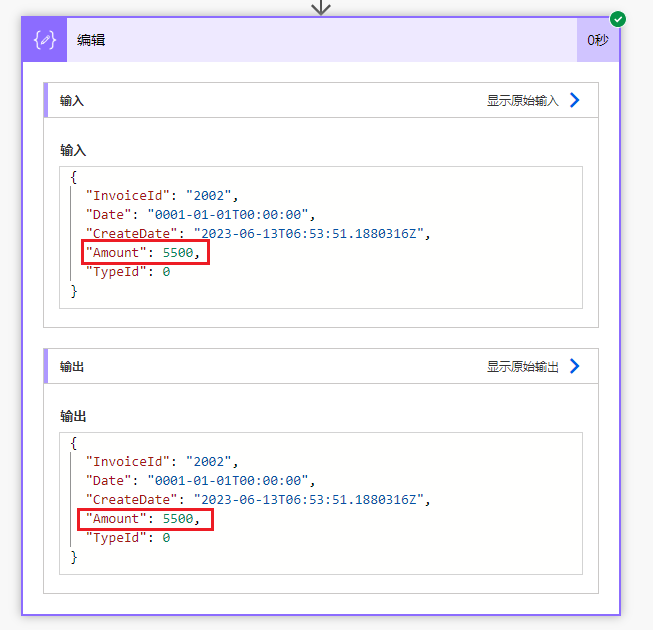Select "CreateDate" line in the input JSON
The width and height of the screenshot is (653, 630).
(x=258, y=233)
